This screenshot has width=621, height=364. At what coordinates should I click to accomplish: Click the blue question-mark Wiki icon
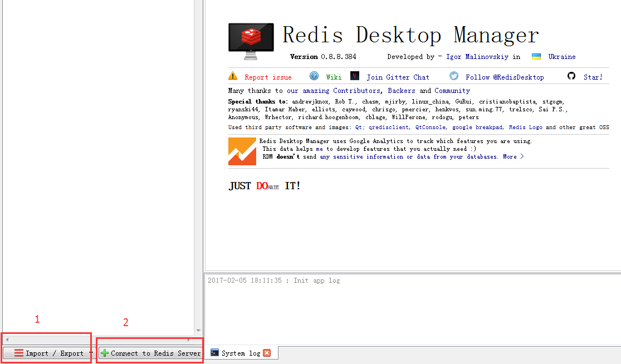[x=314, y=76]
